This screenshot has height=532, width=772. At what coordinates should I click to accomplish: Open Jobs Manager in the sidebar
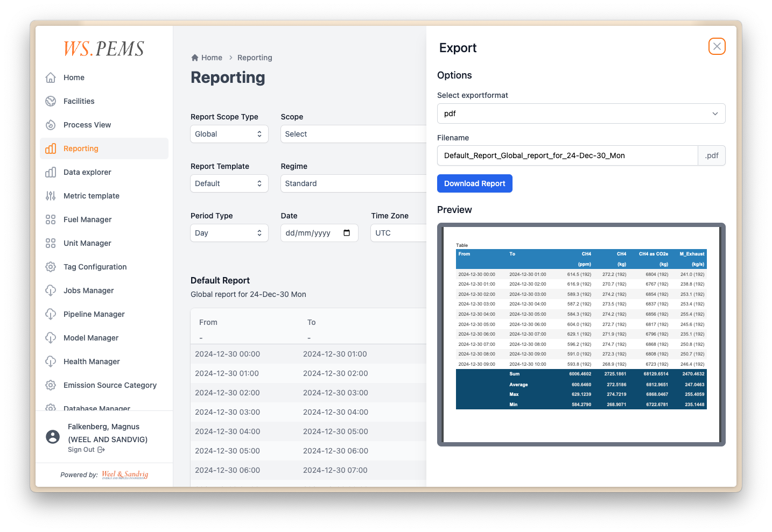(88, 290)
